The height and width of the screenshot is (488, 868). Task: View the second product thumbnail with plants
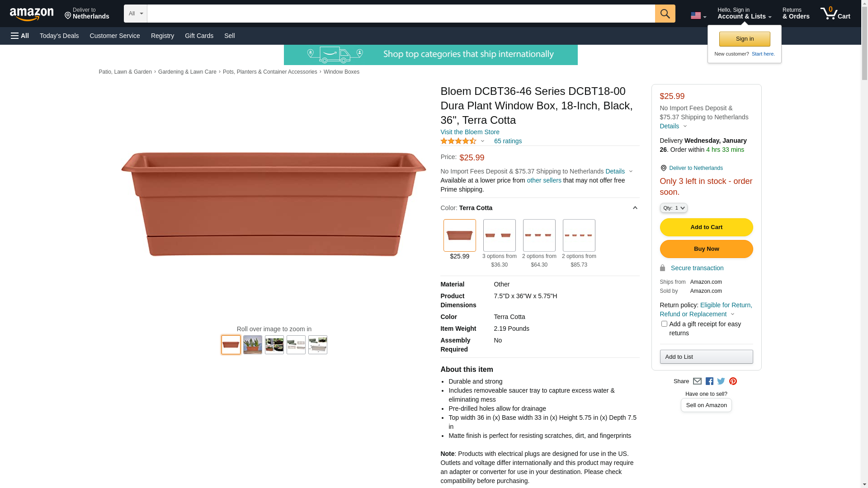(253, 345)
